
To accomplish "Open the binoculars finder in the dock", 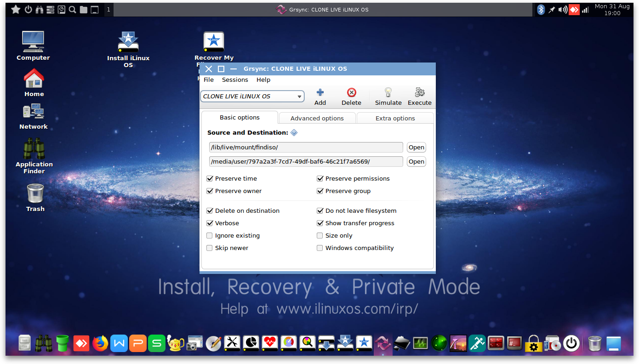I will click(x=44, y=343).
